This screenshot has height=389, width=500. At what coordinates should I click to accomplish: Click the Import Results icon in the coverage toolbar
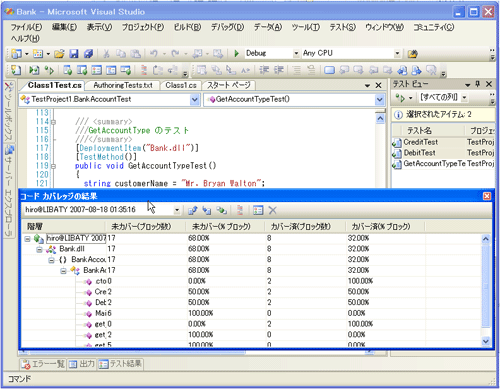tap(207, 210)
